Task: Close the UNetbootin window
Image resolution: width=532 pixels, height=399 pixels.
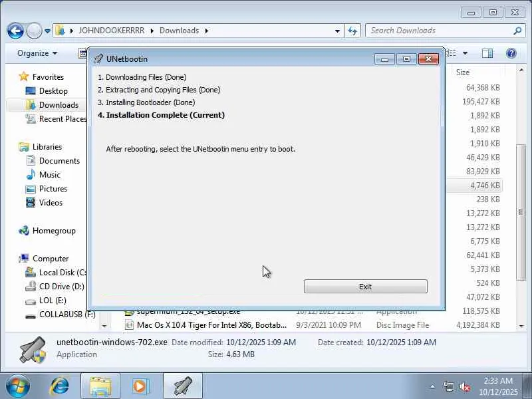Action: (428, 59)
